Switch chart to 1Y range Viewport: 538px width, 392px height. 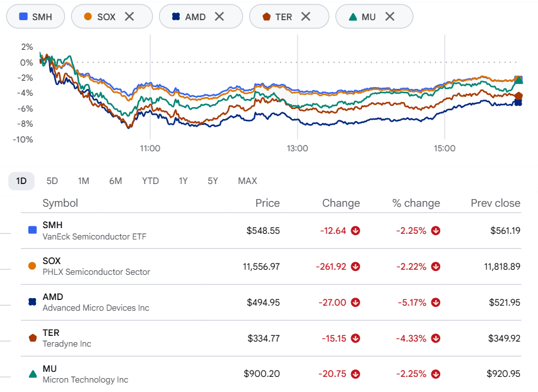click(x=183, y=181)
